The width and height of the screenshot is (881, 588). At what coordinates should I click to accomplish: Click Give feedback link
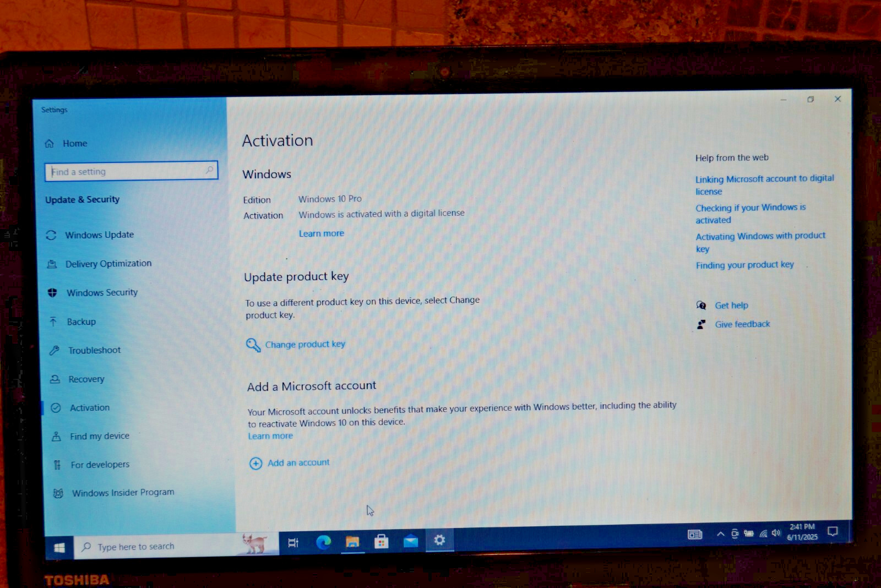[742, 324]
